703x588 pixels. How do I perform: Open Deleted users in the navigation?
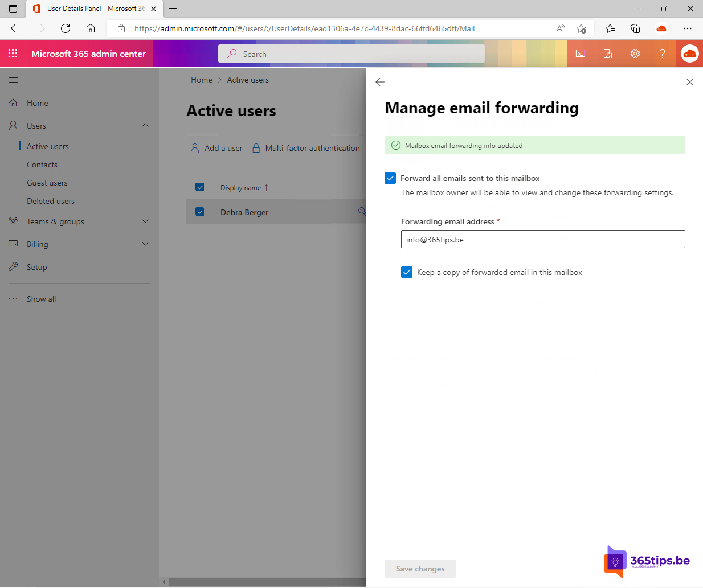point(51,201)
